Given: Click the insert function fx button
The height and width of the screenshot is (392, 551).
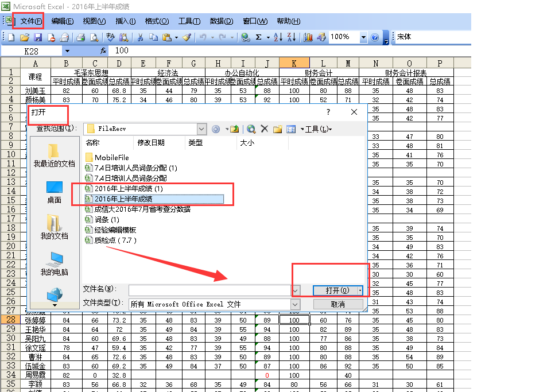Looking at the screenshot, I should click(x=103, y=51).
